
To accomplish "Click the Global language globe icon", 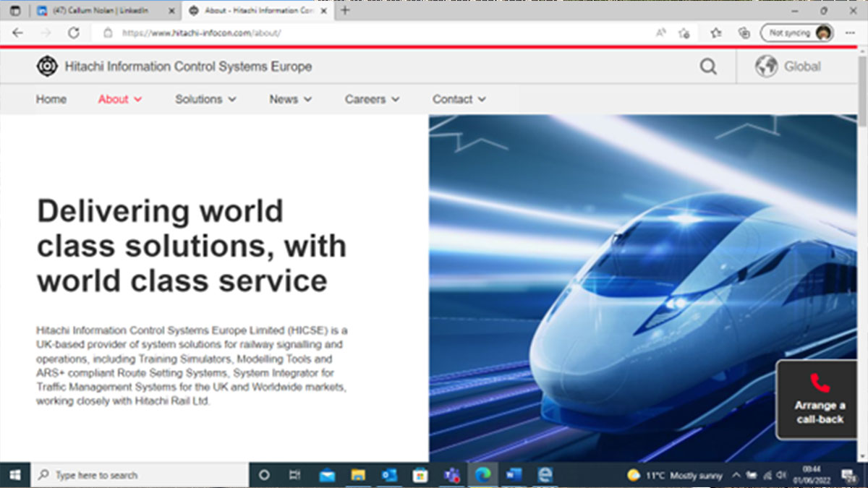I will [x=766, y=66].
